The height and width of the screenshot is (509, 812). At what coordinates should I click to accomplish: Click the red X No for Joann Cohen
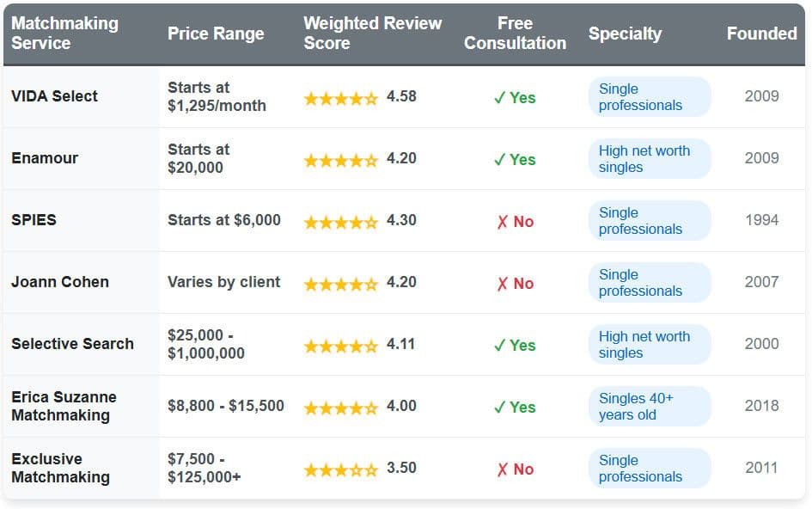[515, 284]
